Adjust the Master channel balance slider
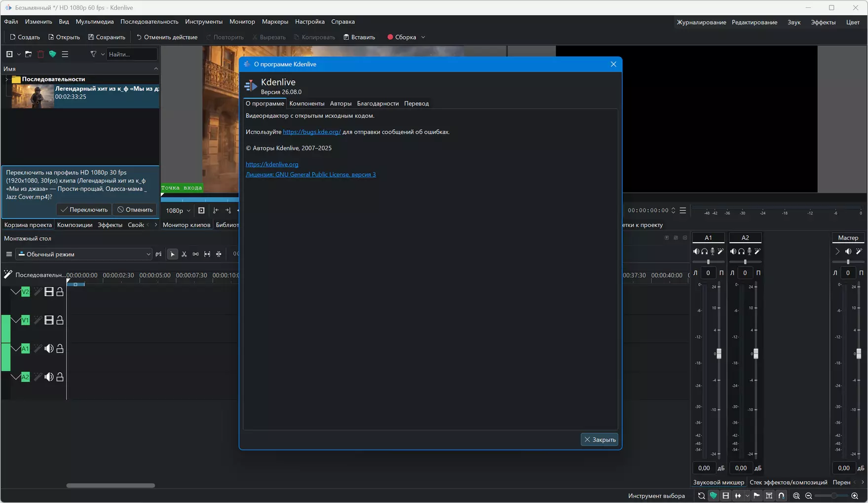Image resolution: width=868 pixels, height=503 pixels. 848,262
